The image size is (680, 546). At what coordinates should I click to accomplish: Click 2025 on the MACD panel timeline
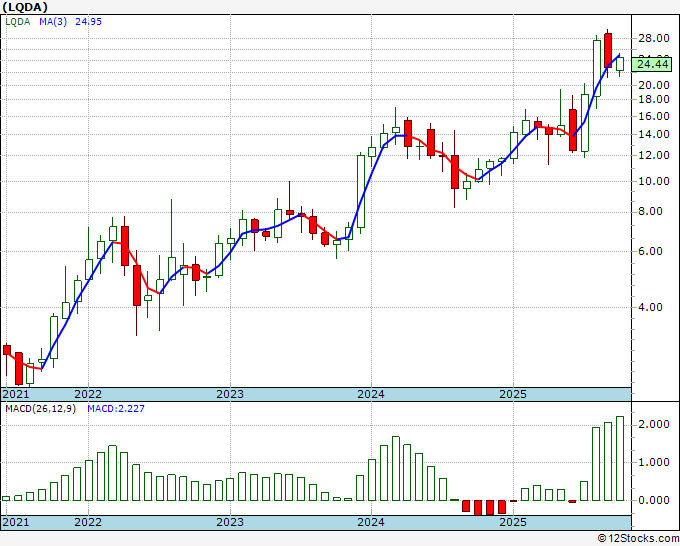[x=513, y=522]
